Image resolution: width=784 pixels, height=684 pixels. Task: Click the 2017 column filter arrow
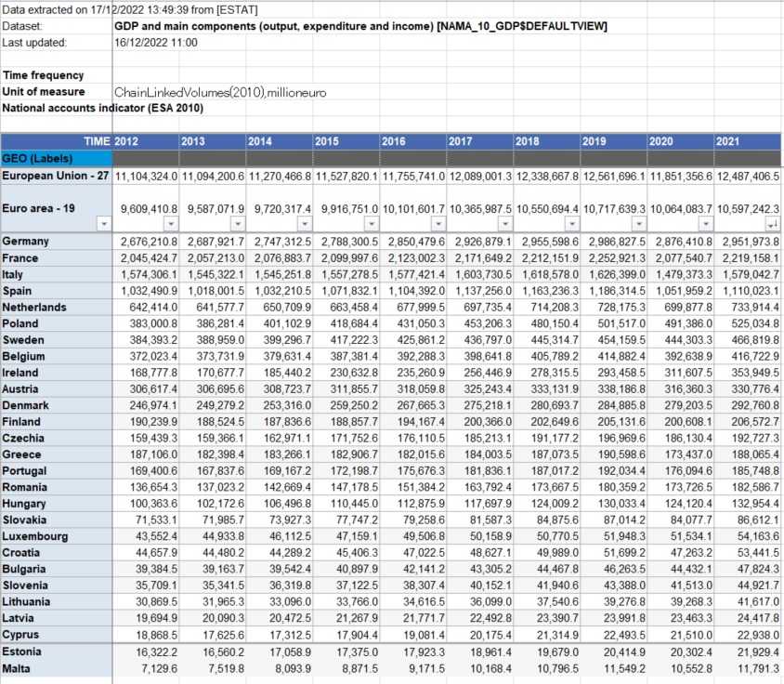click(x=504, y=224)
